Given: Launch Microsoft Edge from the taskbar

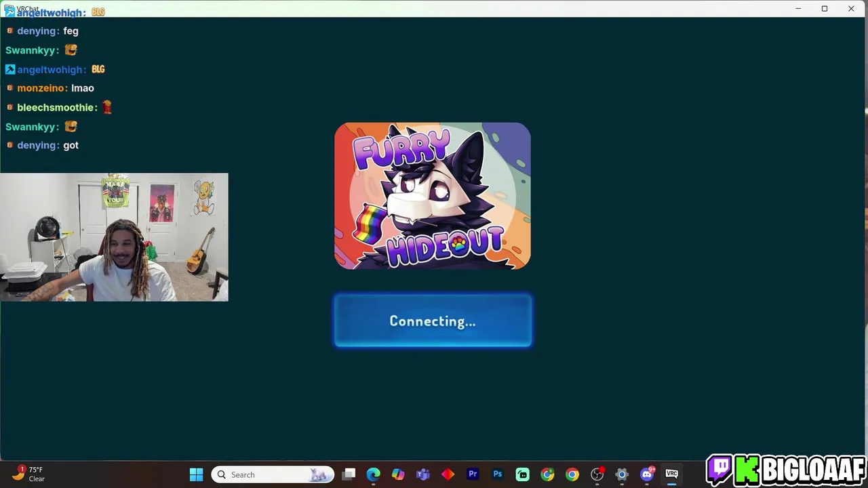Looking at the screenshot, I should pyautogui.click(x=374, y=474).
